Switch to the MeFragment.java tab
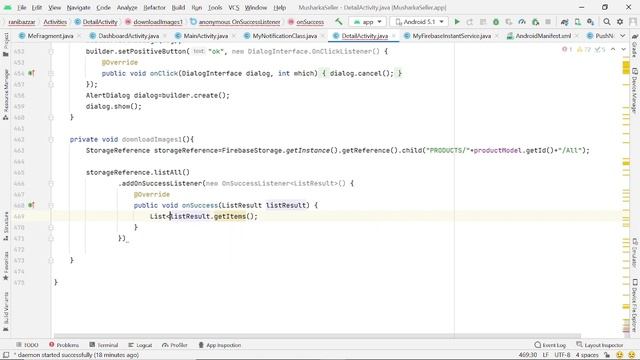The height and width of the screenshot is (360, 640). (x=50, y=36)
